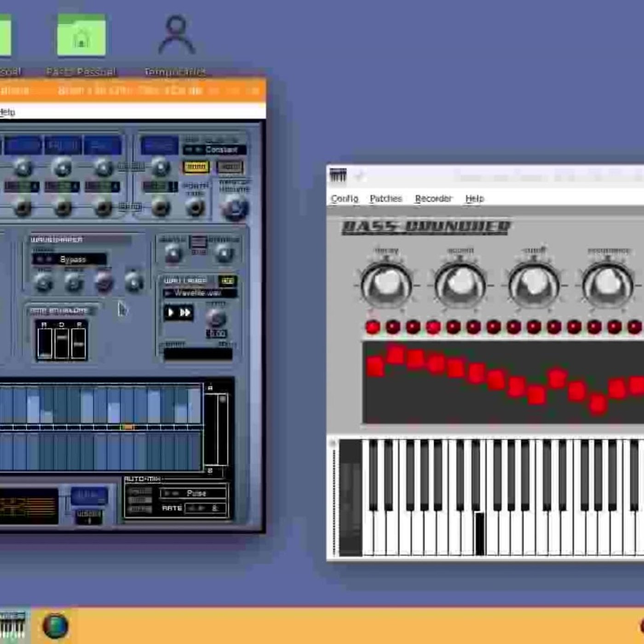
Task: Click the envelope A slider
Action: [x=45, y=343]
